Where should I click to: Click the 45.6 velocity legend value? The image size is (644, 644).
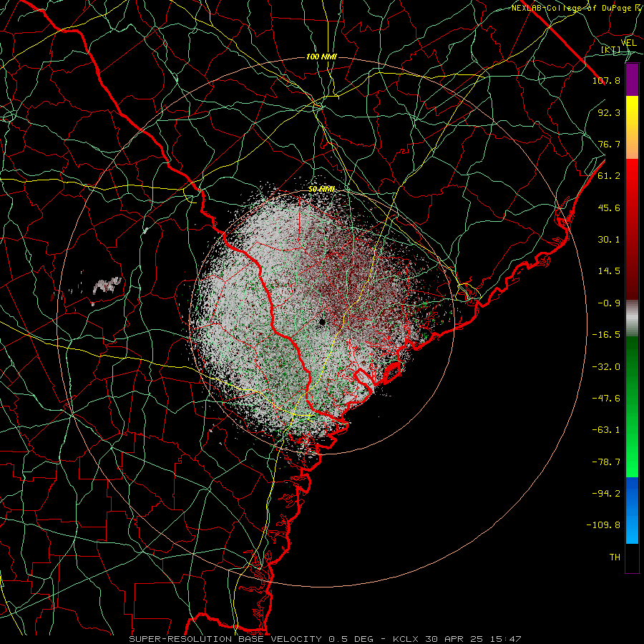(x=609, y=208)
